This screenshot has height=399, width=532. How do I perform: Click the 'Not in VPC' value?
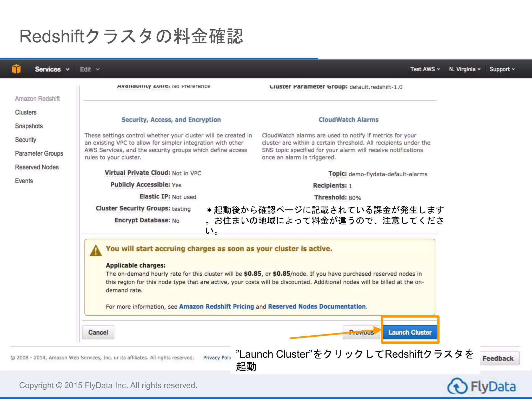[x=187, y=173]
